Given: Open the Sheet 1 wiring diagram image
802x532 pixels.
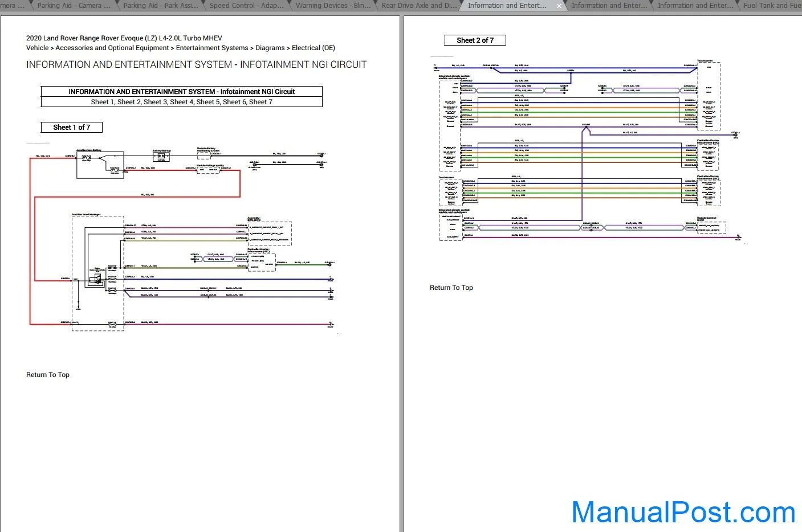Looking at the screenshot, I should [x=182, y=238].
